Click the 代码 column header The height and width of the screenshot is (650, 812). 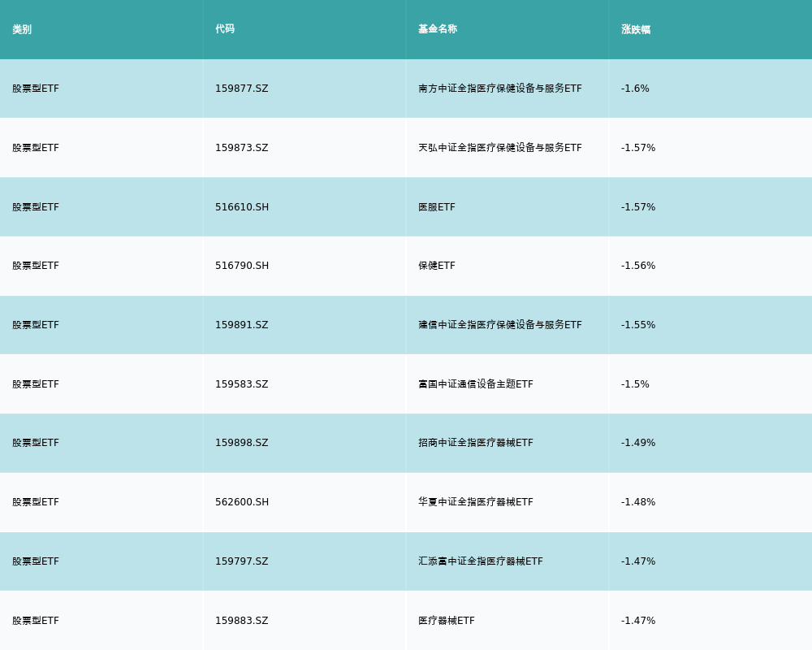pyautogui.click(x=225, y=29)
